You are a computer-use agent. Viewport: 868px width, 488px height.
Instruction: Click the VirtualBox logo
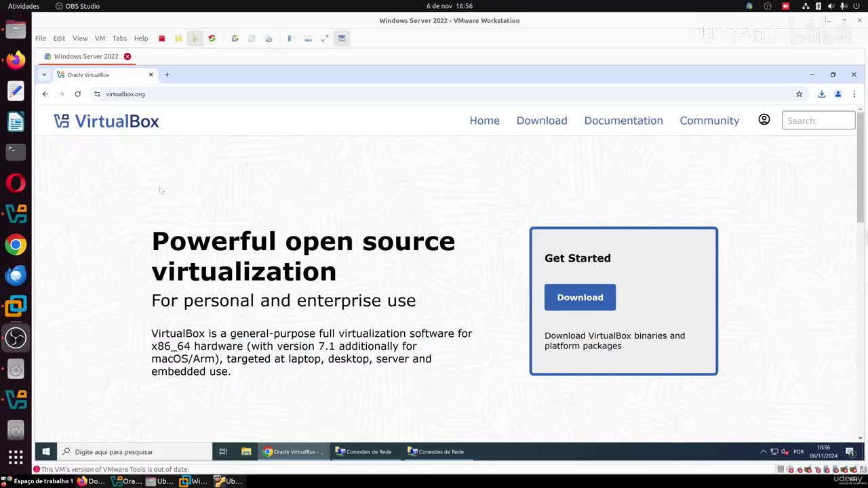point(106,121)
